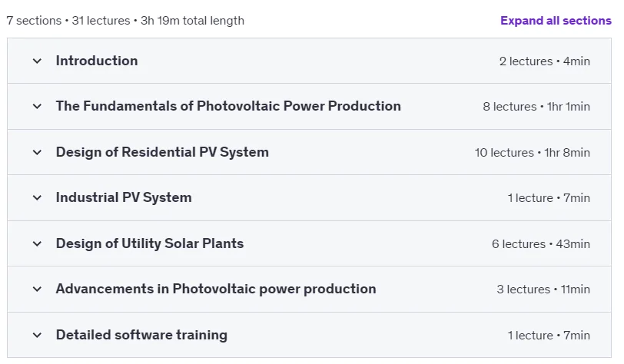Open the Industrial PV System heading
Viewport: 624px width, 364px height.
click(x=124, y=197)
